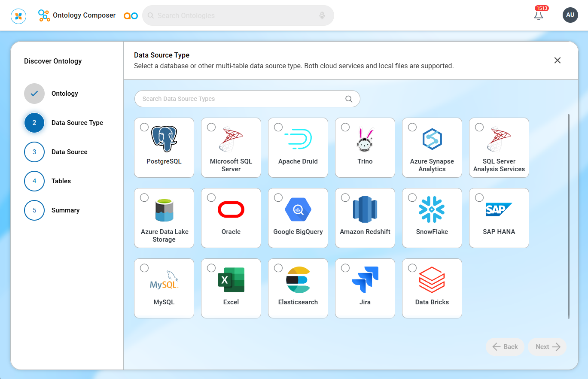Go to the Ontology completed step
This screenshot has height=379, width=588.
point(34,94)
